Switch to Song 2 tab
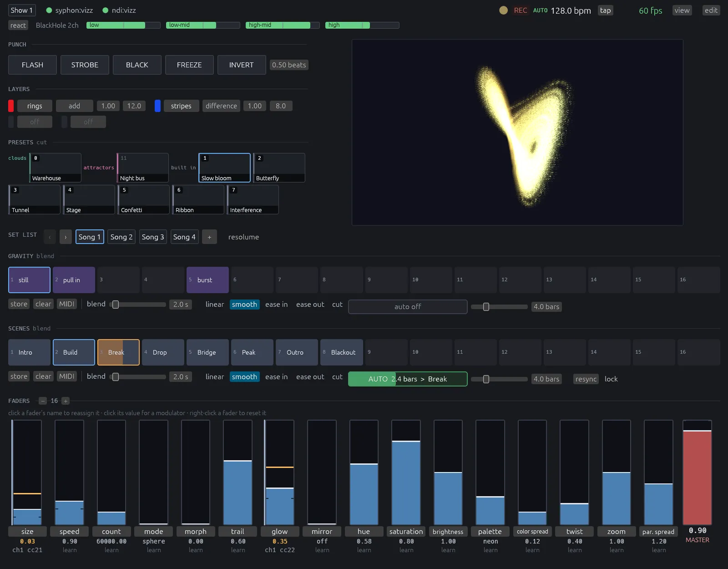 (x=121, y=237)
